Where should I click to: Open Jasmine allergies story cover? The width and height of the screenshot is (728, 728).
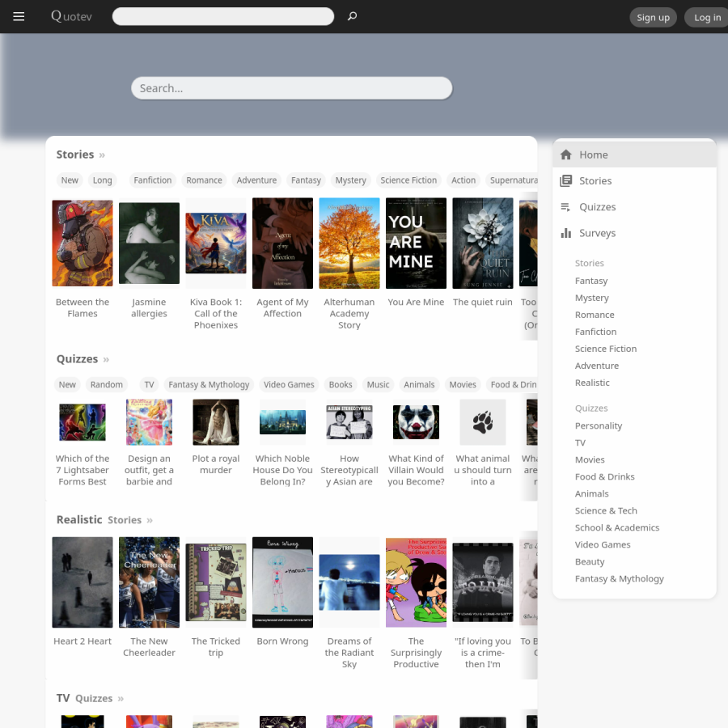click(149, 243)
